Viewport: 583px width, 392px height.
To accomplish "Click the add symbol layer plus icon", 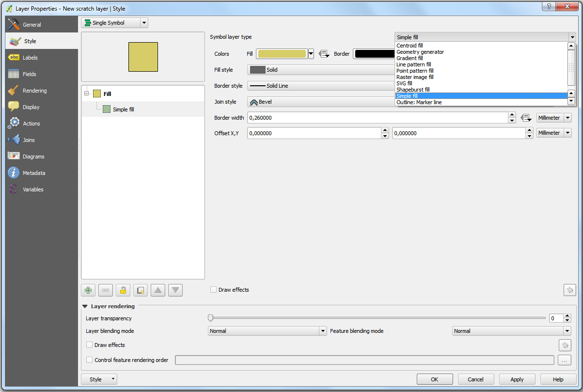I will [88, 291].
